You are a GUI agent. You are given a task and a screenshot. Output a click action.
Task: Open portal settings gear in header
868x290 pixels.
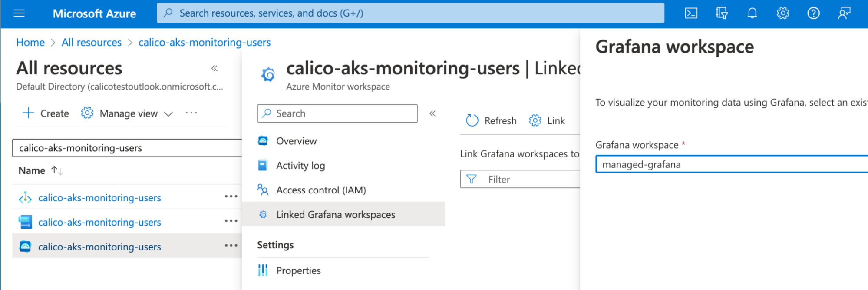[x=782, y=13]
